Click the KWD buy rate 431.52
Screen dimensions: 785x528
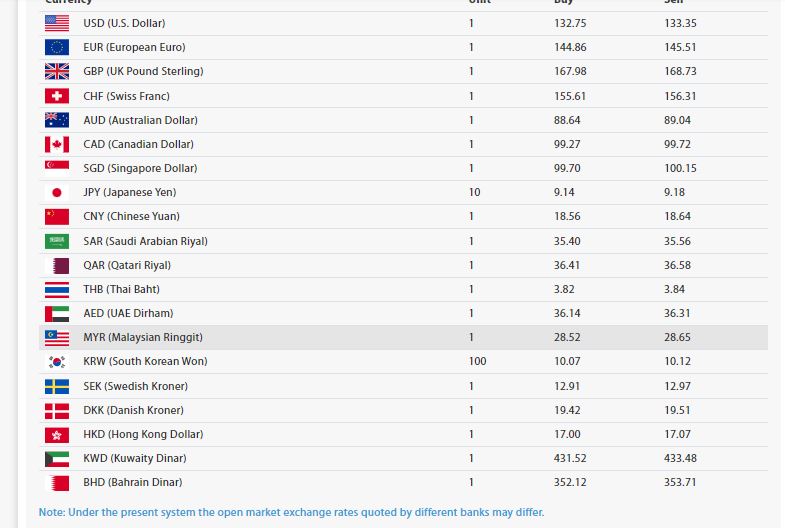coord(570,458)
